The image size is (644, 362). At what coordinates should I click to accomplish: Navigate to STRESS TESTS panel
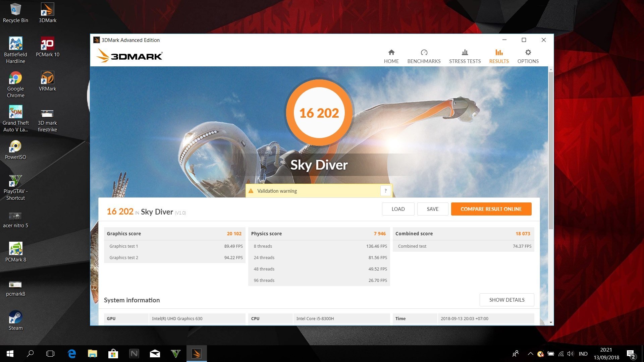pyautogui.click(x=465, y=56)
